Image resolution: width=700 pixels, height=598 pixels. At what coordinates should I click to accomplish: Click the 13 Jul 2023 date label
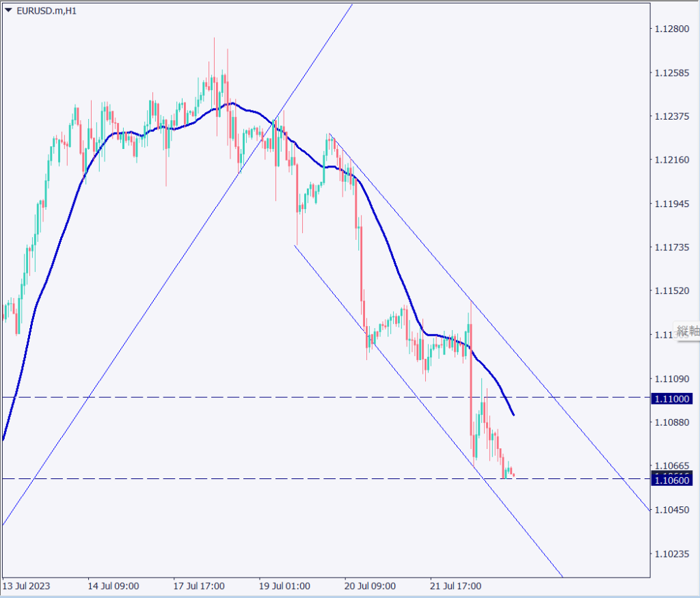tap(27, 586)
